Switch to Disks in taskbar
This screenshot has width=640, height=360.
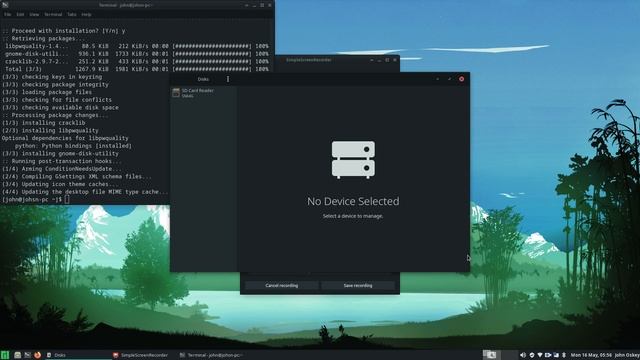[x=78, y=355]
